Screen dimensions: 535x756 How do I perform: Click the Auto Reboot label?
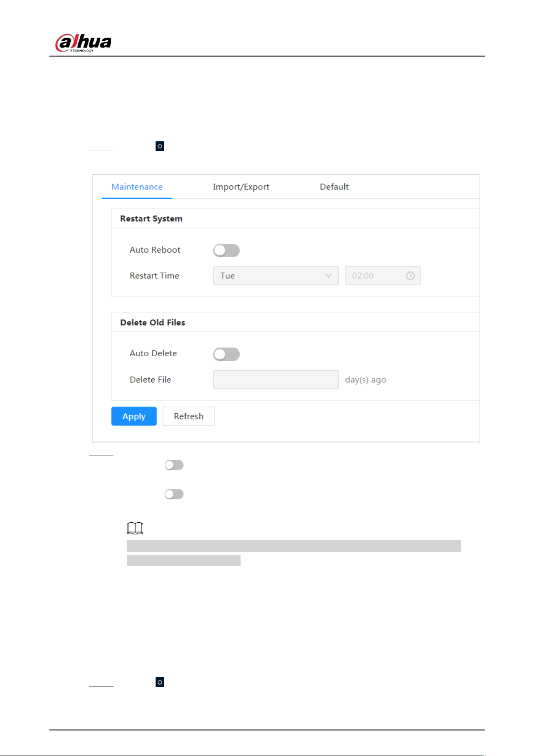tap(155, 250)
